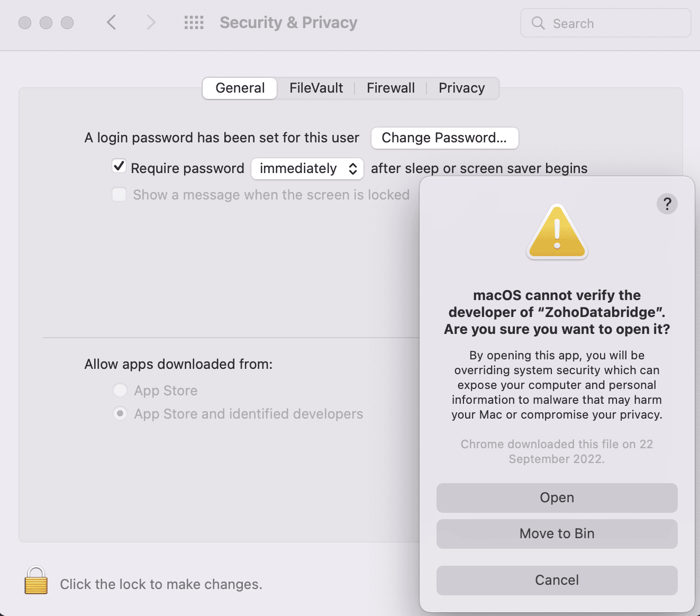
Task: Select App Store and identified developers option
Action: (120, 413)
